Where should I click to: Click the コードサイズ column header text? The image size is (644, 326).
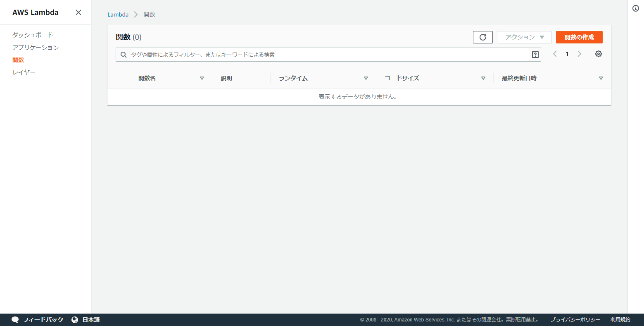[402, 78]
